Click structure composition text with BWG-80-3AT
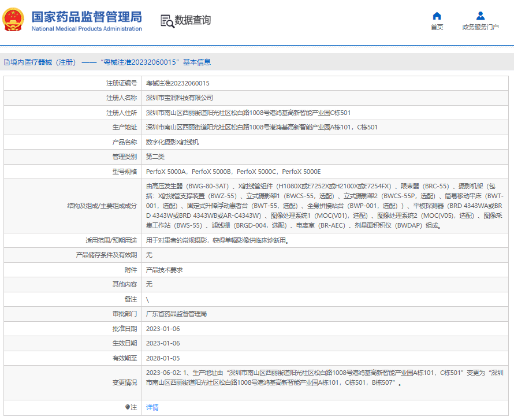The image size is (514, 420). click(325, 206)
